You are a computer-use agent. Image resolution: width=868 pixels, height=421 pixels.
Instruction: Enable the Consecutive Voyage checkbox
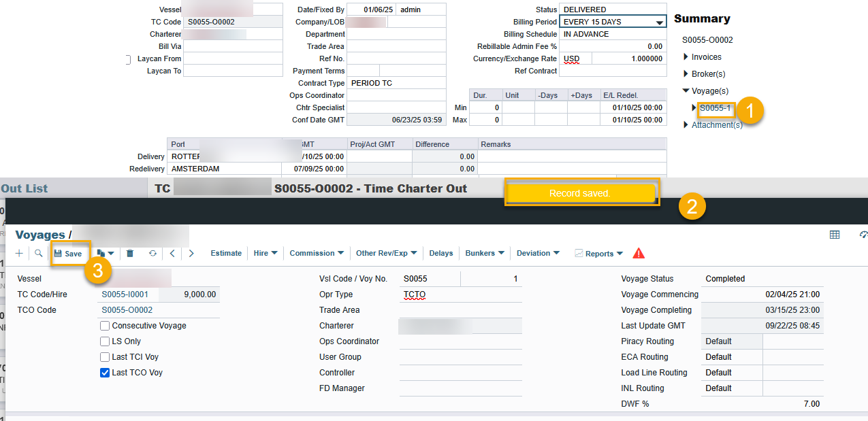point(105,326)
